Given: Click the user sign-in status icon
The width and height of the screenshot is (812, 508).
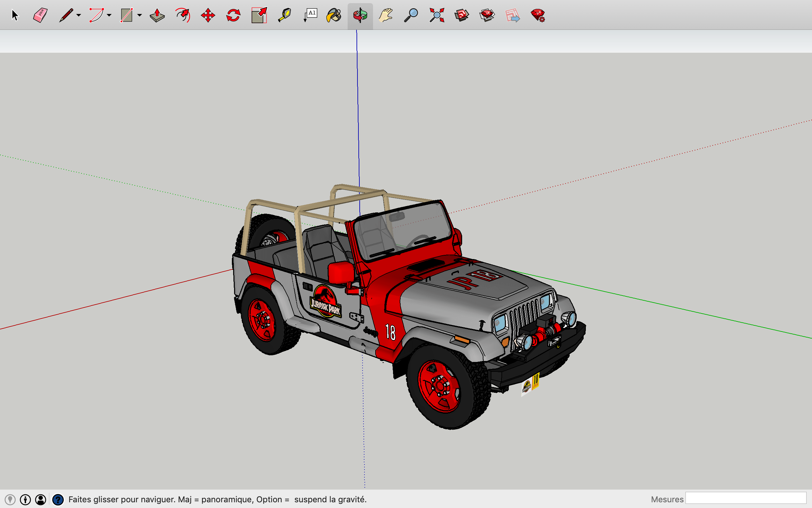Looking at the screenshot, I should 41,500.
